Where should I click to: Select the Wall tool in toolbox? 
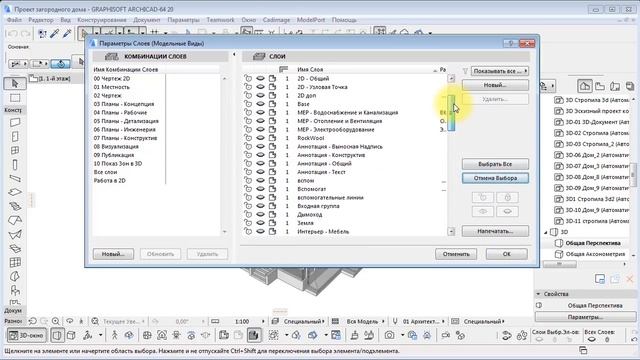pos(15,122)
